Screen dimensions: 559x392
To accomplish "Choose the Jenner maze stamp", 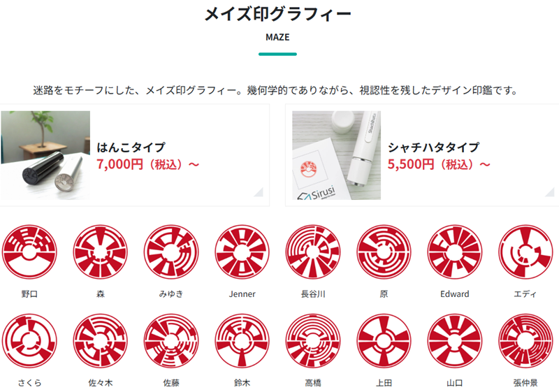I will pyautogui.click(x=242, y=252).
